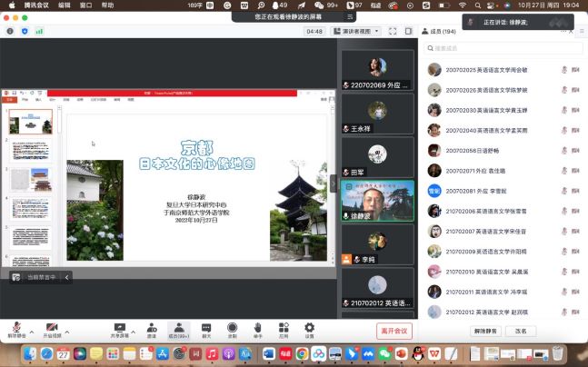Click the 解除静音 microphone icon
This screenshot has width=588, height=367.
15,327
